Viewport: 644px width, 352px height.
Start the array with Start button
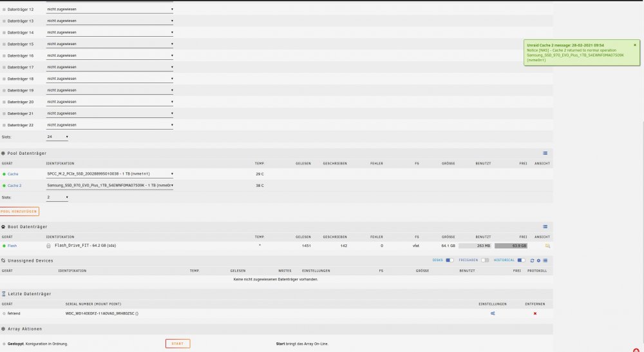point(178,344)
